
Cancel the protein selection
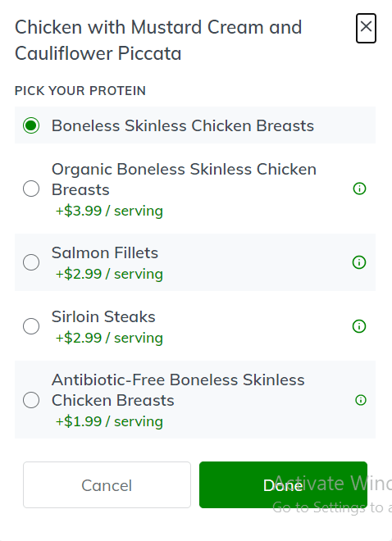point(107,484)
